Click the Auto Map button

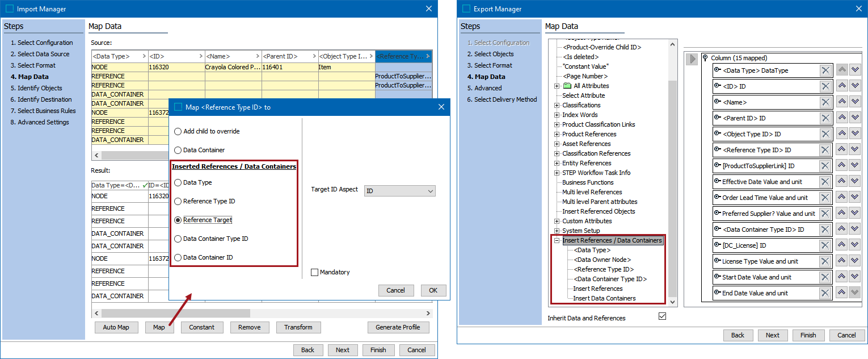tap(116, 327)
